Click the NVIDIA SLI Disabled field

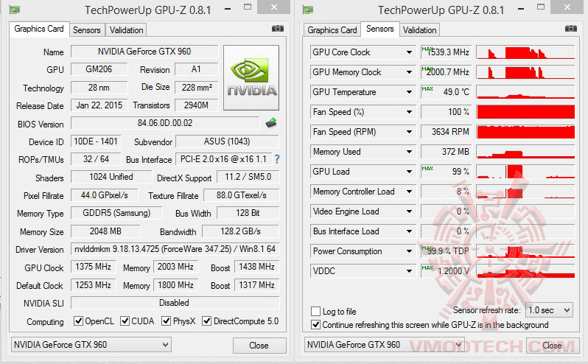pos(175,303)
